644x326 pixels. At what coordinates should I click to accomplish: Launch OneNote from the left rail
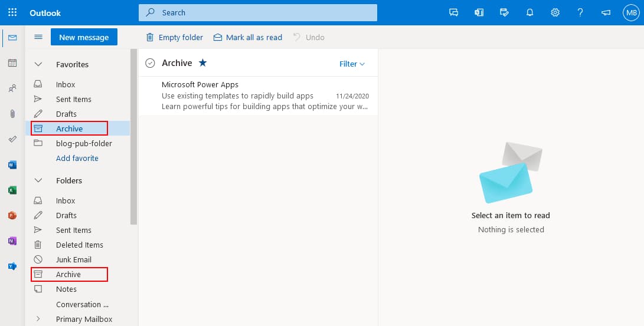click(x=12, y=241)
